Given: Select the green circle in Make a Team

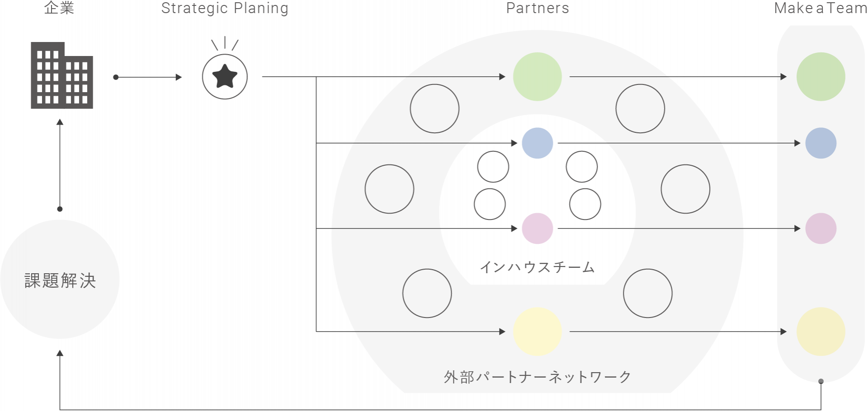Looking at the screenshot, I should pyautogui.click(x=821, y=76).
